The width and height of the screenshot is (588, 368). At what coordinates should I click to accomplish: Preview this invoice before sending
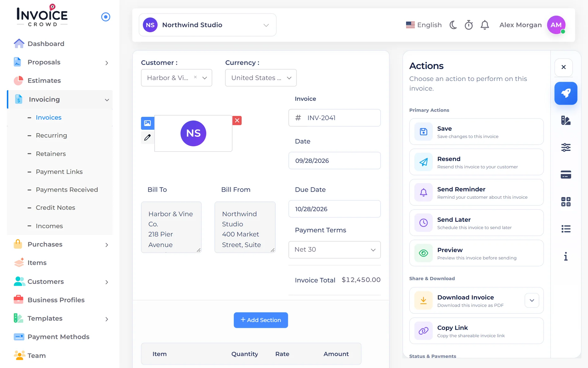tap(476, 253)
